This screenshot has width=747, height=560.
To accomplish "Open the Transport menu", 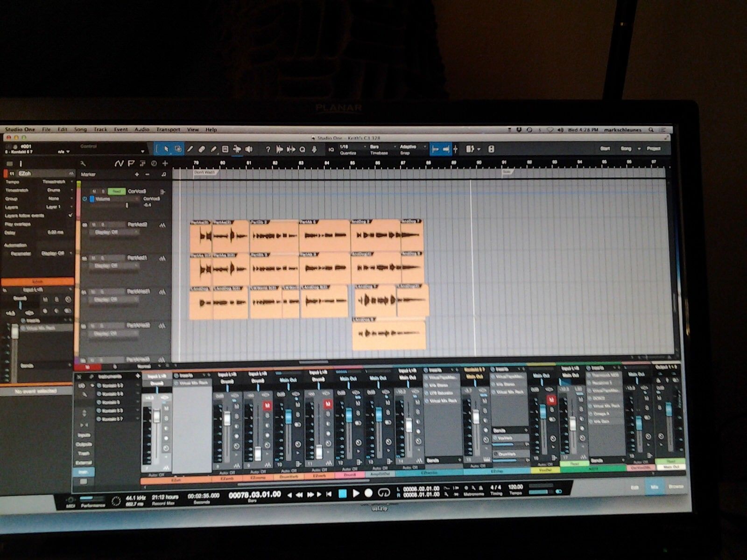I will pos(168,130).
